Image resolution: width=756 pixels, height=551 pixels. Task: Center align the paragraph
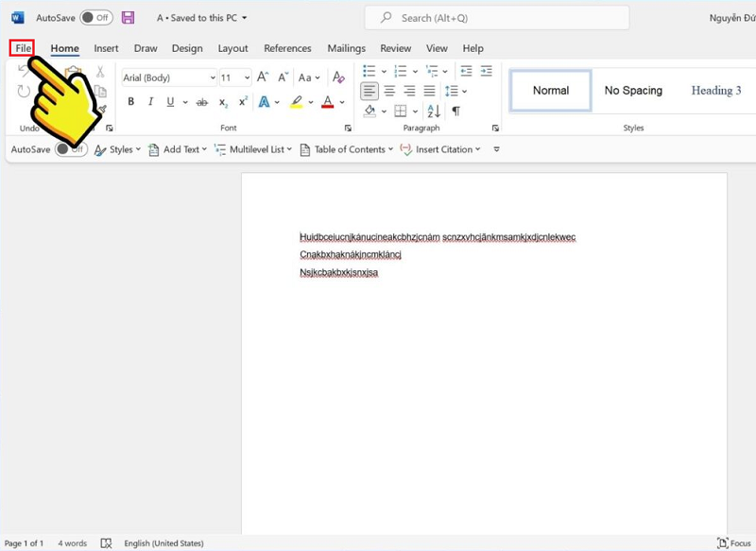click(x=389, y=91)
